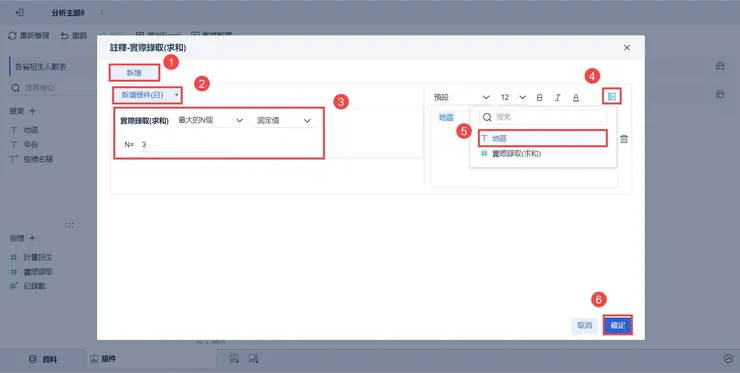Viewport: 740px width, 373px height.
Task: Open the font size 12 dropdown
Action: (x=513, y=97)
